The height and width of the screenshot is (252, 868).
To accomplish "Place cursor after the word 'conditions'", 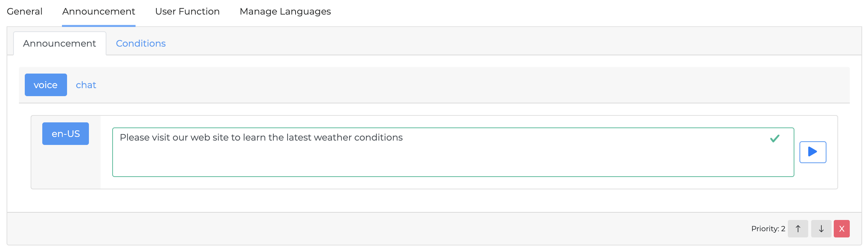I will click(x=403, y=138).
